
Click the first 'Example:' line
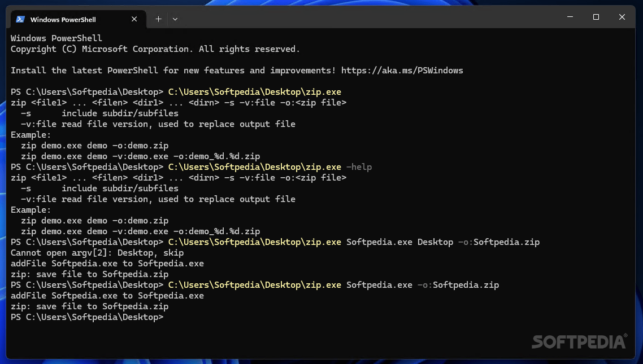[31, 135]
